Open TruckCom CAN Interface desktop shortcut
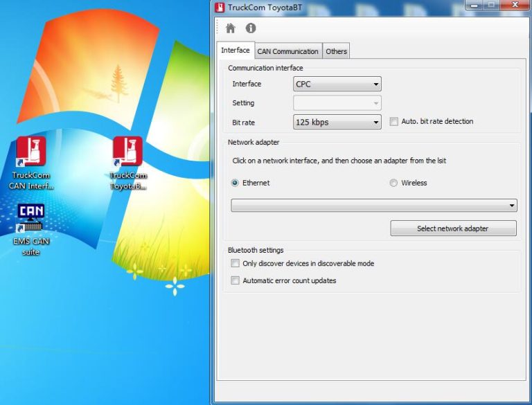 [31, 163]
